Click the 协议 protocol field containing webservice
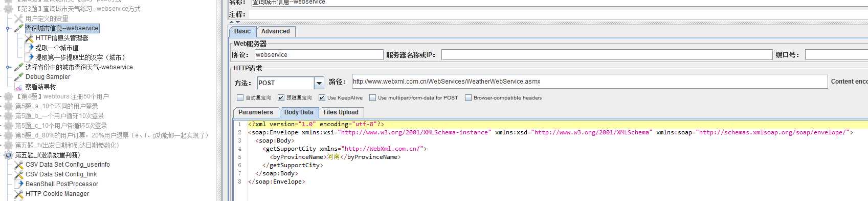The image size is (868, 201). (319, 55)
